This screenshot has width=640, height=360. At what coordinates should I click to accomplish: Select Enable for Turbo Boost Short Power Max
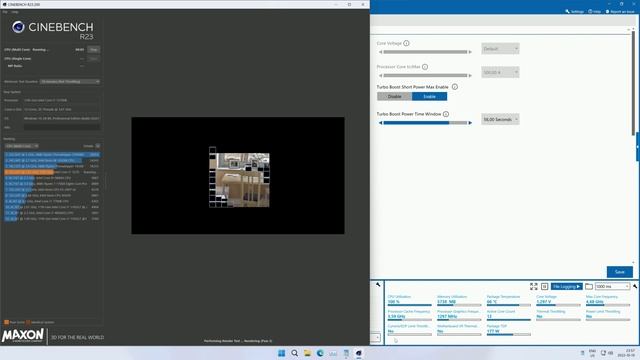[429, 97]
